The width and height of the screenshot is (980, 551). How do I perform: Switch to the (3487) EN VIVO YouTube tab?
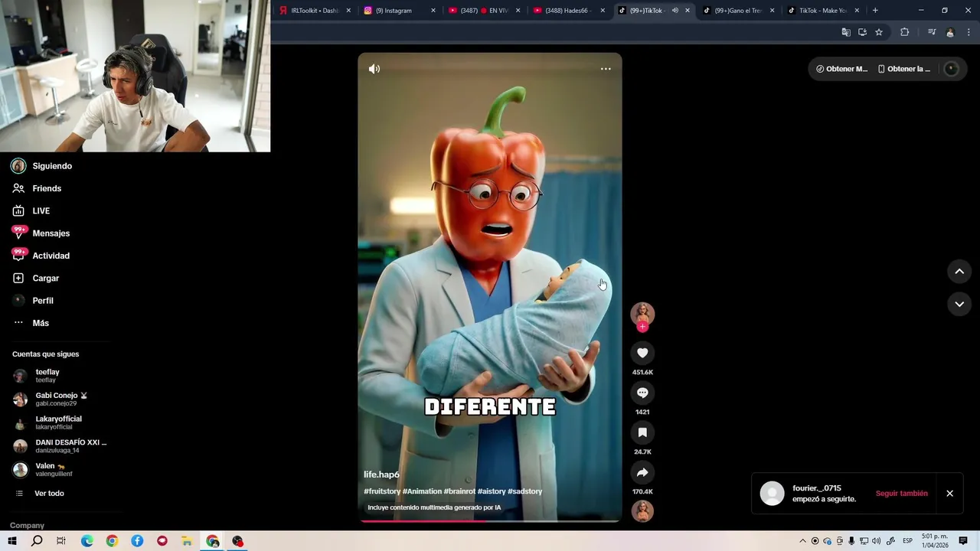click(x=484, y=11)
